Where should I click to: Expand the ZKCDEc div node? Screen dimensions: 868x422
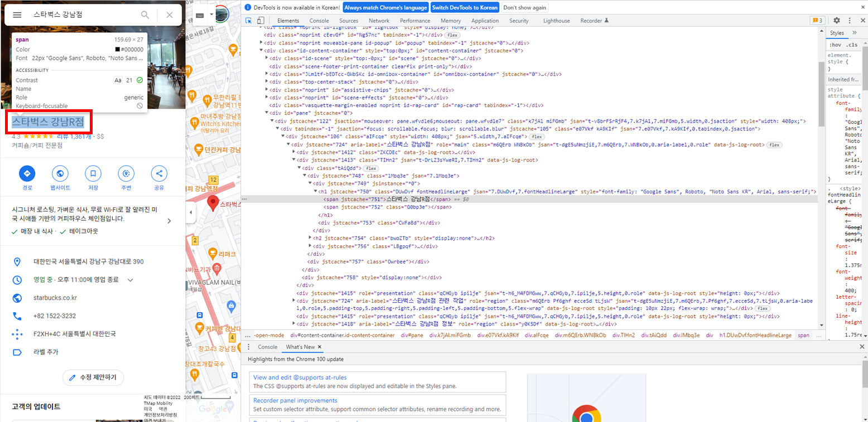click(x=293, y=152)
